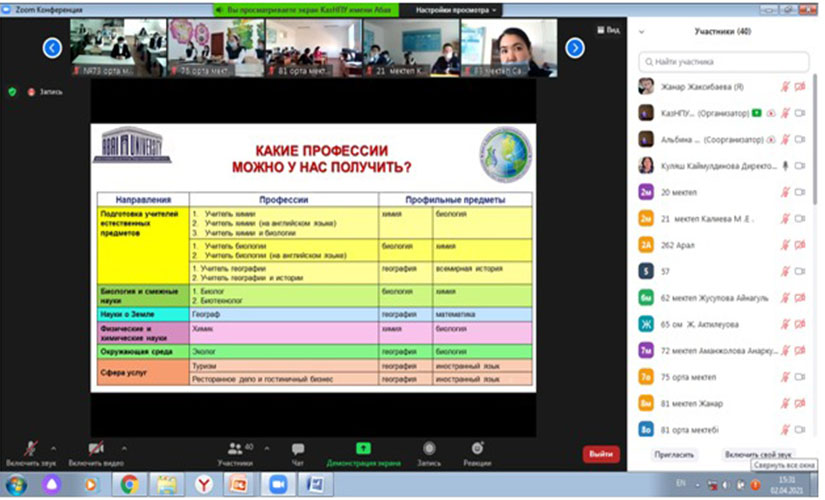Switch layout with the View button
The width and height of the screenshot is (825, 500).
609,30
